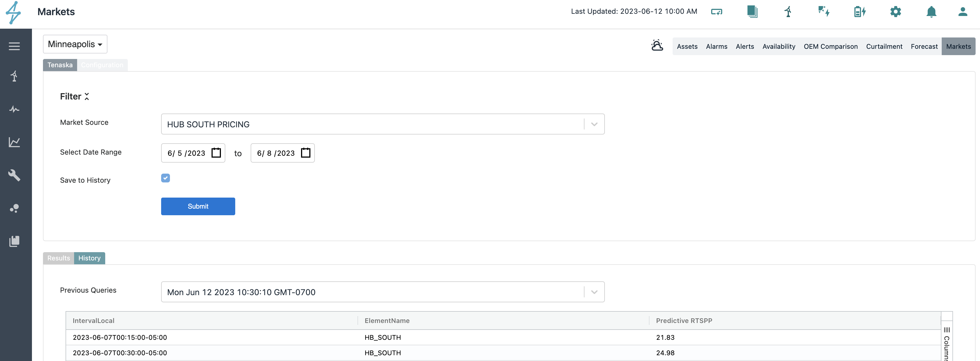Open start date calendar picker icon
Screen dimensions: 980x361
[216, 153]
